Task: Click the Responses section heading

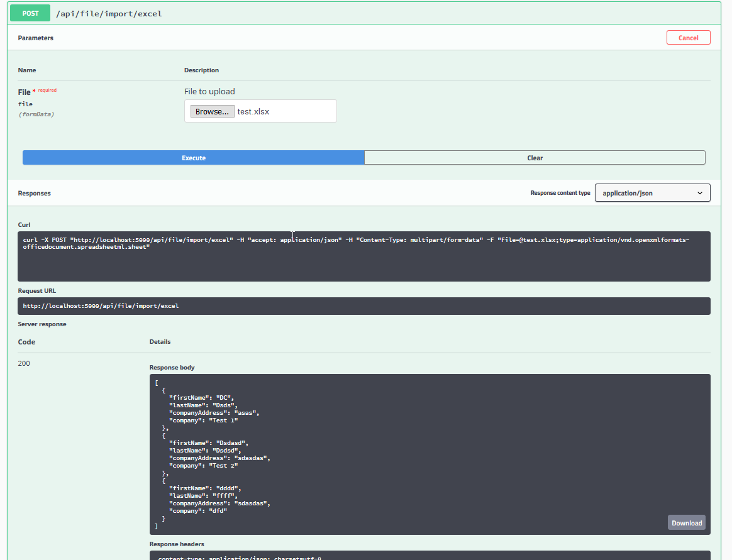Action: [34, 193]
